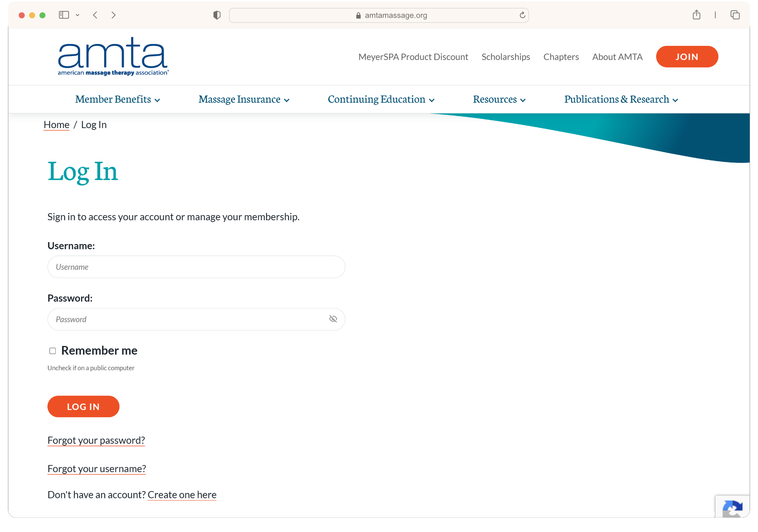758x532 pixels.
Task: Reload the page with refresh icon
Action: (522, 15)
